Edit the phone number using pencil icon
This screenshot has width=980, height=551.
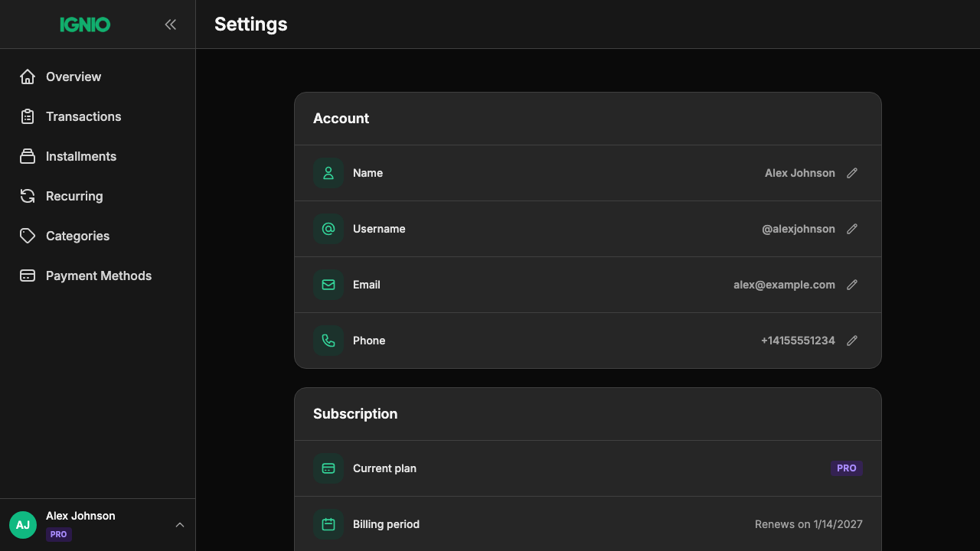[x=852, y=341]
